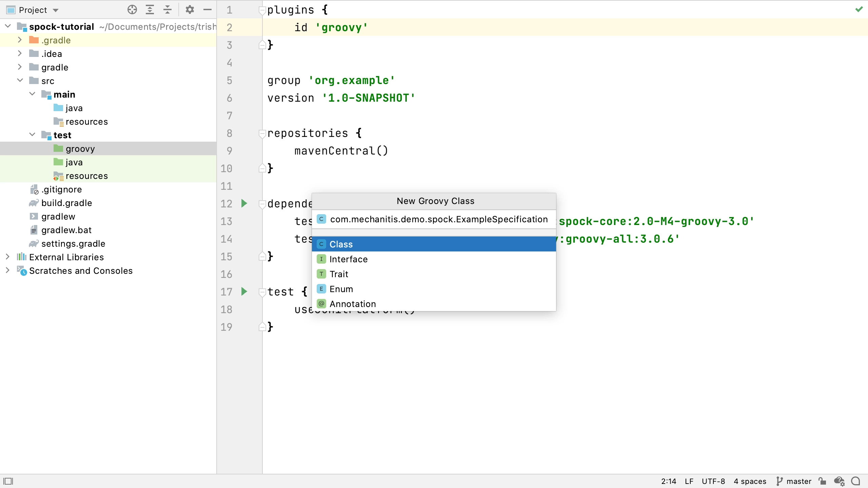Expand the .idea folder
The width and height of the screenshot is (868, 488).
tap(20, 54)
